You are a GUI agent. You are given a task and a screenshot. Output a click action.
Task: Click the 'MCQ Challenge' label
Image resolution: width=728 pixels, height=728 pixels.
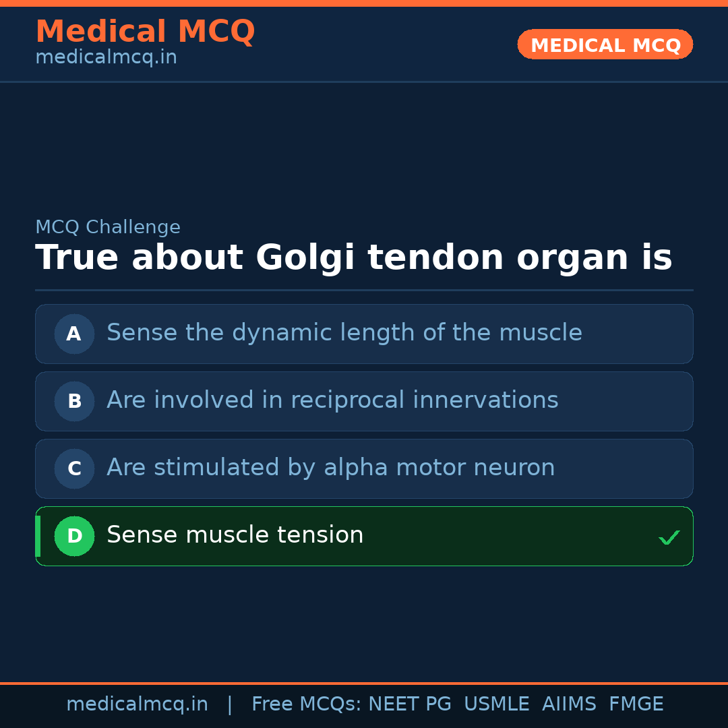(x=108, y=228)
